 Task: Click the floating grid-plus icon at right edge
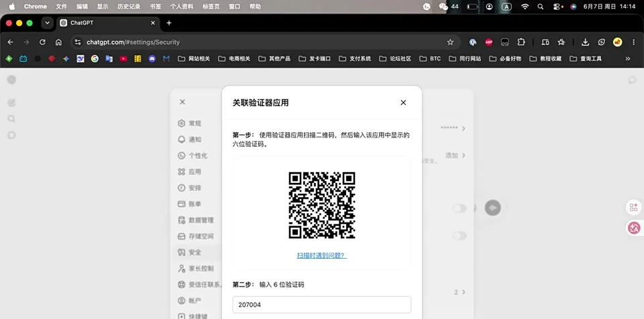634,207
